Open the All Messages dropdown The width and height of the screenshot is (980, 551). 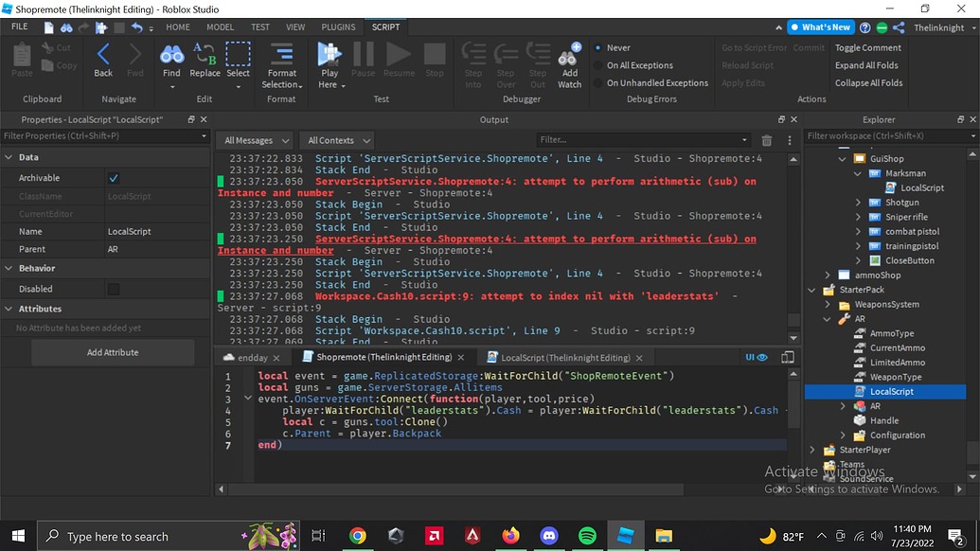[257, 140]
